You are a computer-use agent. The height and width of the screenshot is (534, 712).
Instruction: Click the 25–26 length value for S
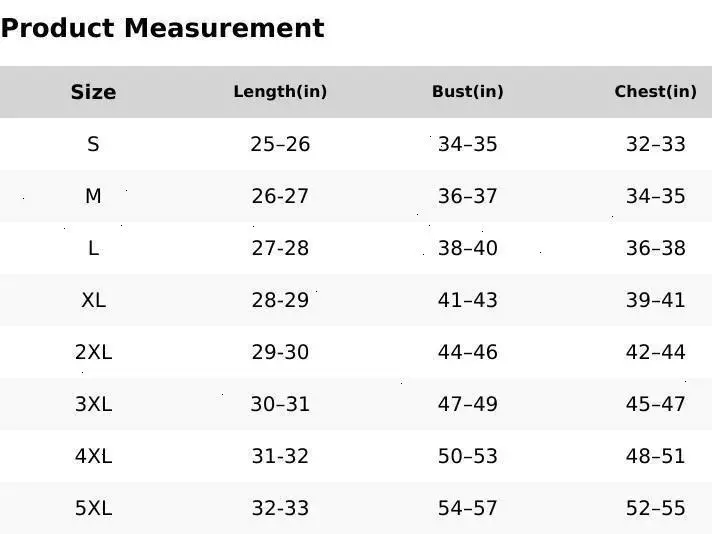(280, 144)
